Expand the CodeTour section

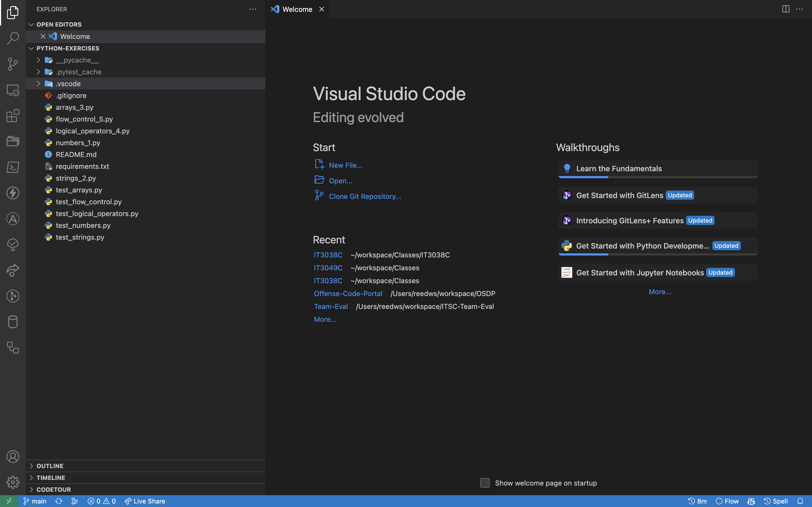tap(146, 489)
